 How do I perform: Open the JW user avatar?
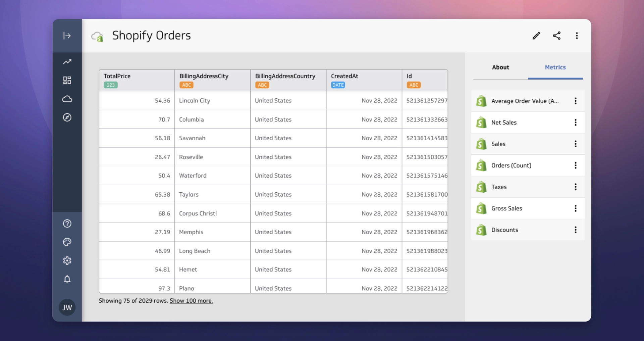coord(67,307)
